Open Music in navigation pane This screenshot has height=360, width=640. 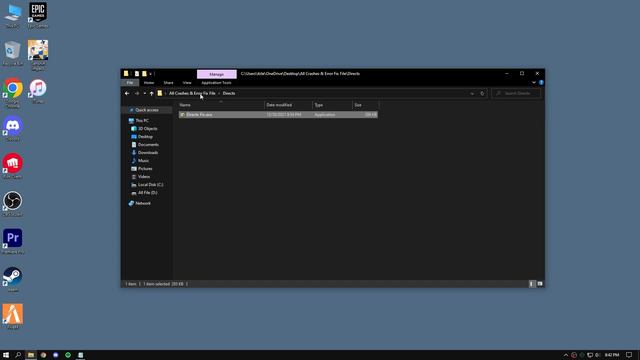(x=143, y=161)
